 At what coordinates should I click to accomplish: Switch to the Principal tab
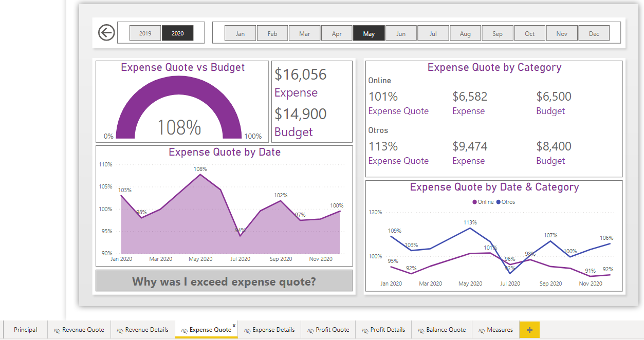pos(25,329)
